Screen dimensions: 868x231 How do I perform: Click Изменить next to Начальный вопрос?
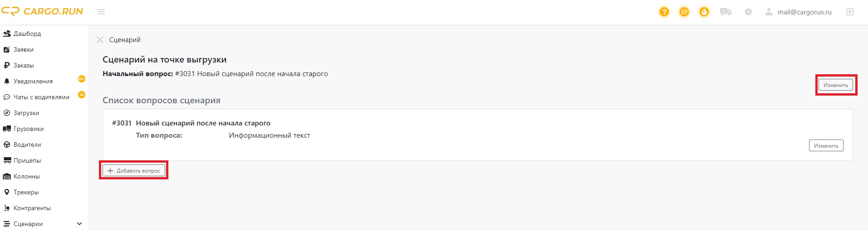[x=835, y=85]
